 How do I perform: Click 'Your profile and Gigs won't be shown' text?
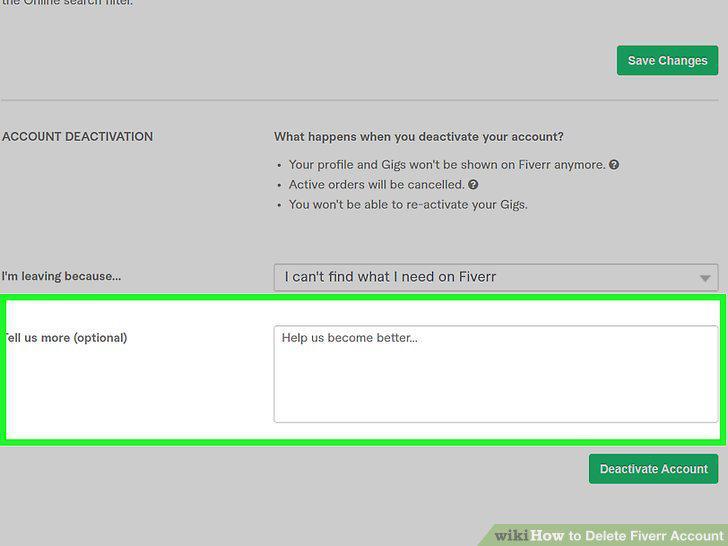[393, 165]
